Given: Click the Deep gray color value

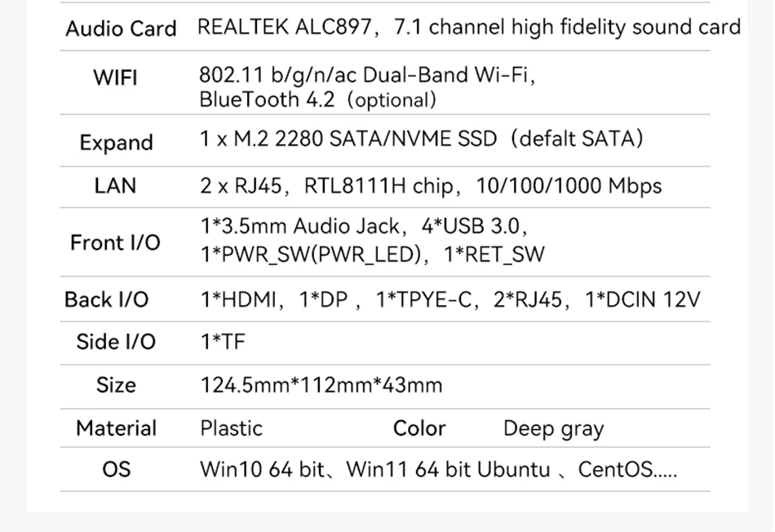Looking at the screenshot, I should click(x=553, y=429).
